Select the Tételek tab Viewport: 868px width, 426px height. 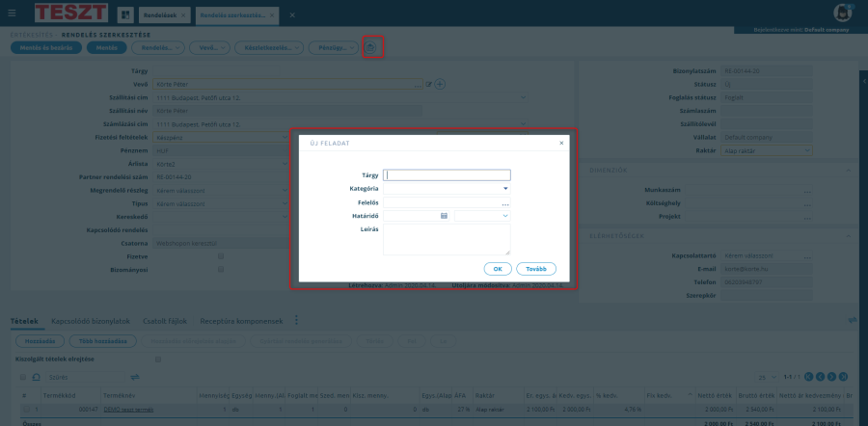tap(24, 321)
